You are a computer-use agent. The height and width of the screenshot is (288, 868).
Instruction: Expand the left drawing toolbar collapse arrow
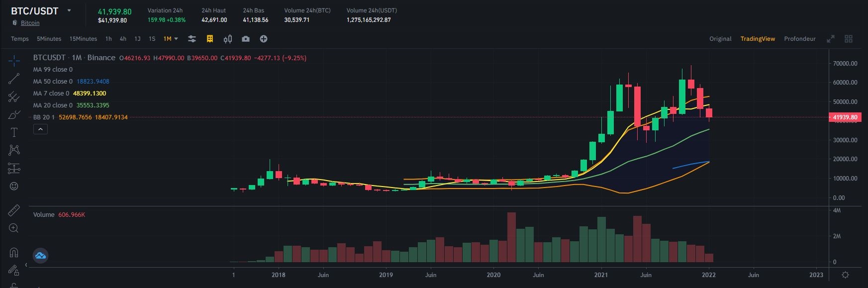(x=26, y=265)
